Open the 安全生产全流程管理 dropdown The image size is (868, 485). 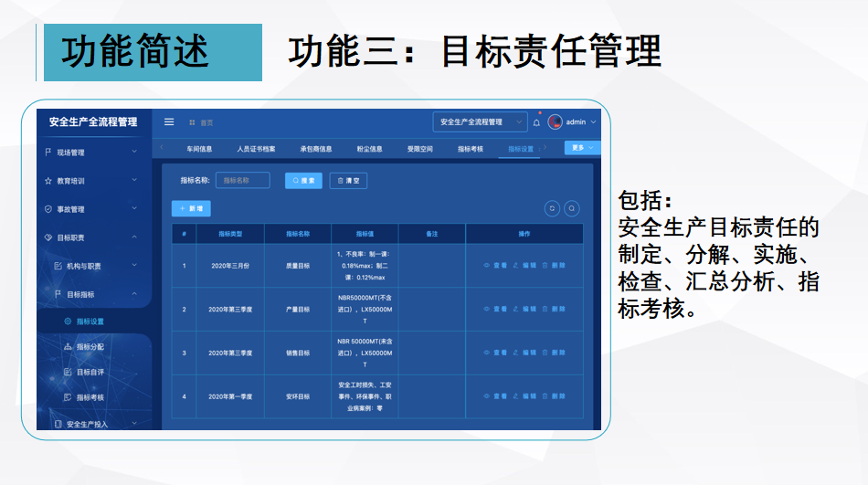coord(480,121)
